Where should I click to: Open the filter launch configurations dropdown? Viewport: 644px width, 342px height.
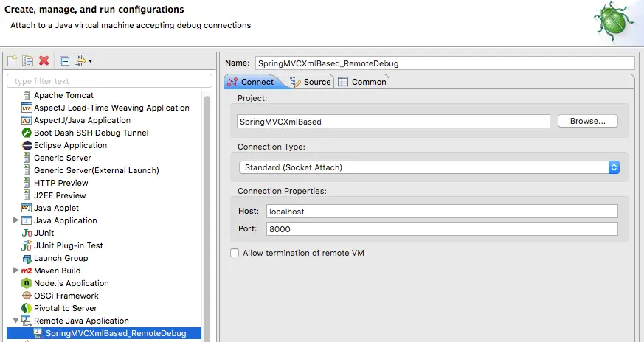[83, 60]
